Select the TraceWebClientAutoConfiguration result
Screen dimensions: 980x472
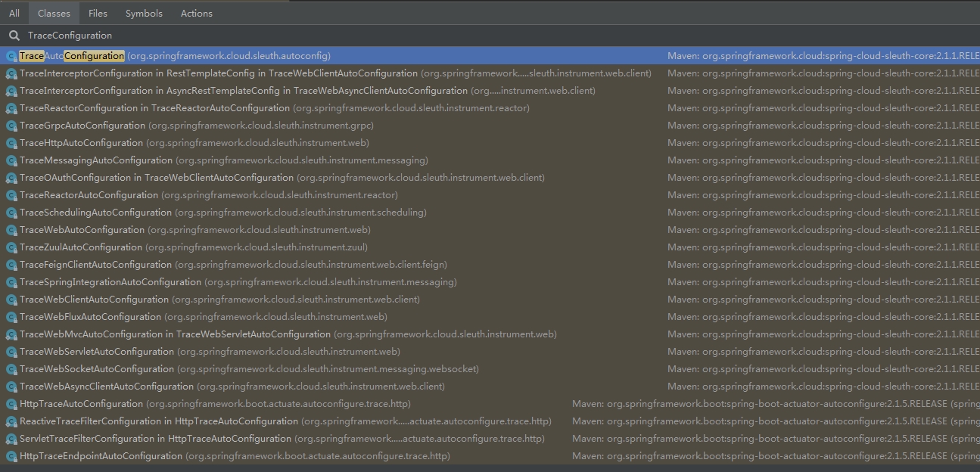pos(490,300)
